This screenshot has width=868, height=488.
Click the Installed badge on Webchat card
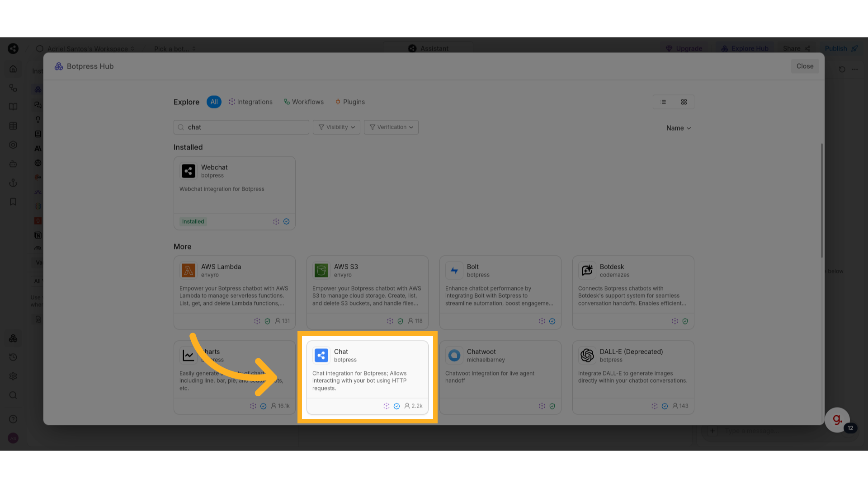[193, 221]
